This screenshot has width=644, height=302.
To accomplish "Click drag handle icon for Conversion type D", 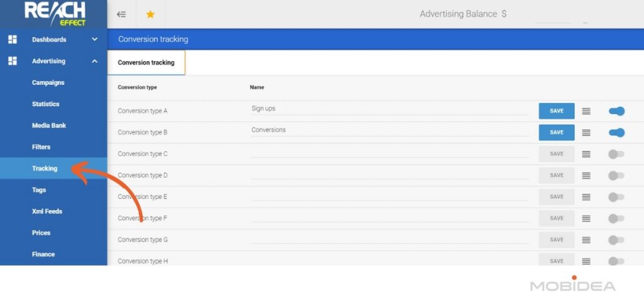I will (x=586, y=175).
